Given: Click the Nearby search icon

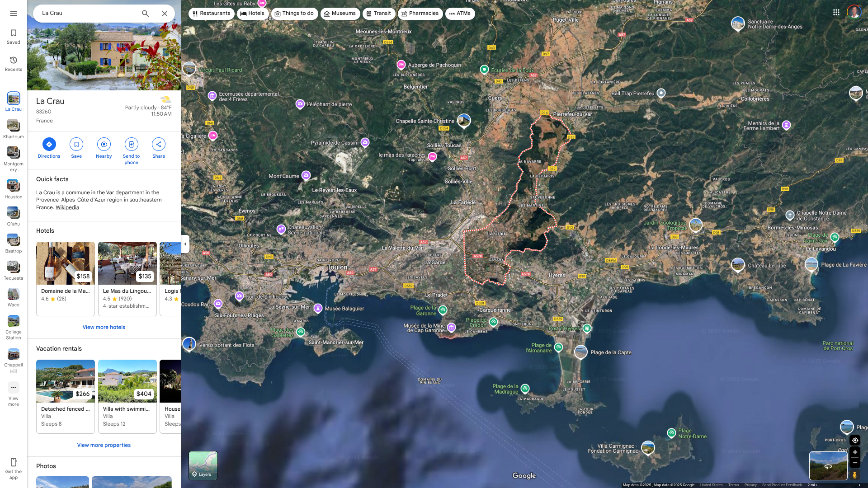Looking at the screenshot, I should (x=104, y=145).
